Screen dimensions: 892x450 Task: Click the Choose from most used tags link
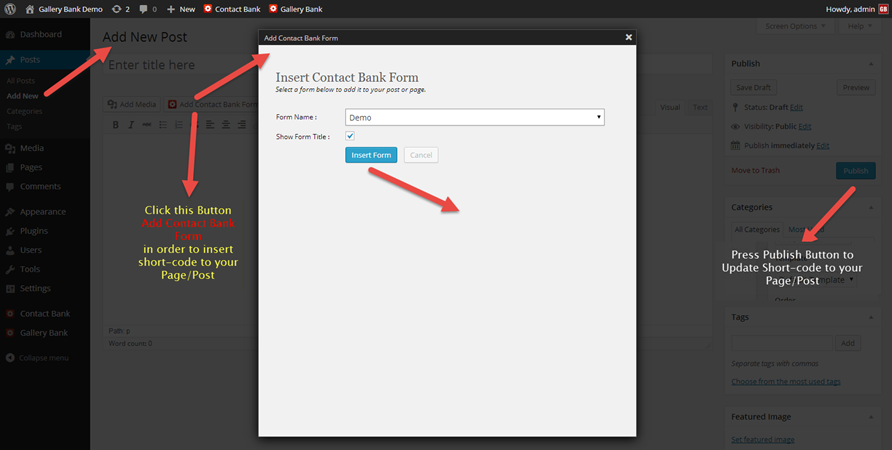(785, 382)
